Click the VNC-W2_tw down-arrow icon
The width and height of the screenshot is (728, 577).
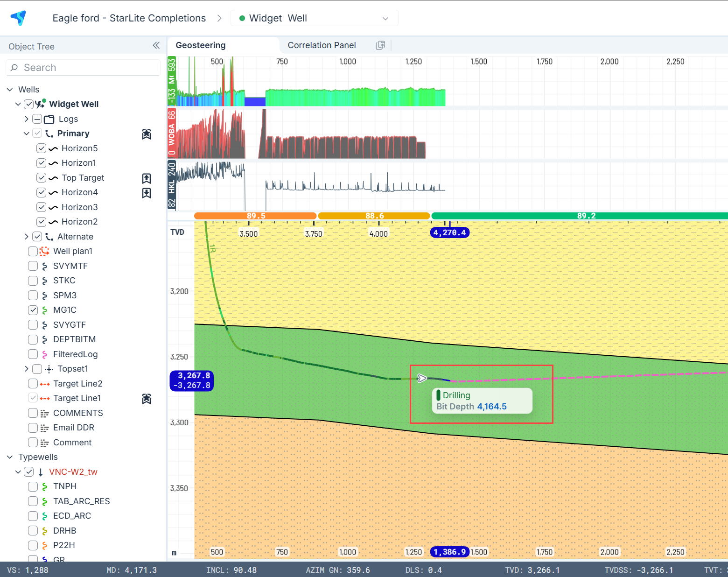click(x=41, y=472)
